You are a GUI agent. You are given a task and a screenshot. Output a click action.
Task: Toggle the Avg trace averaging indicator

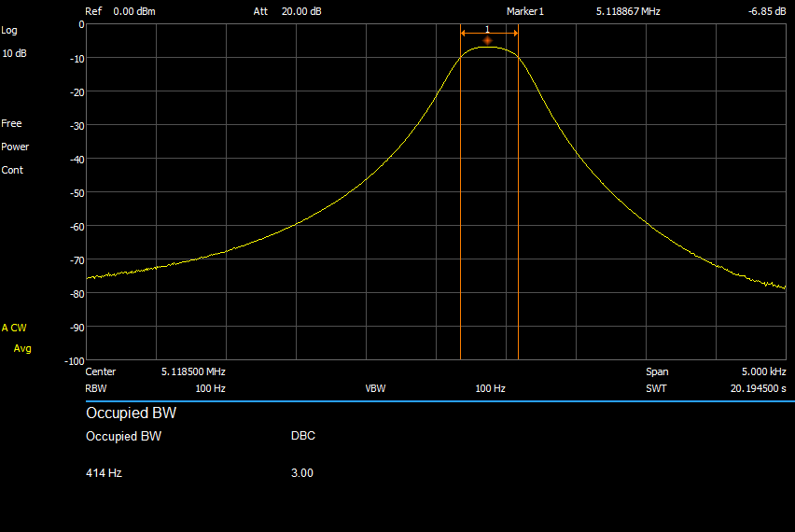tap(22, 348)
